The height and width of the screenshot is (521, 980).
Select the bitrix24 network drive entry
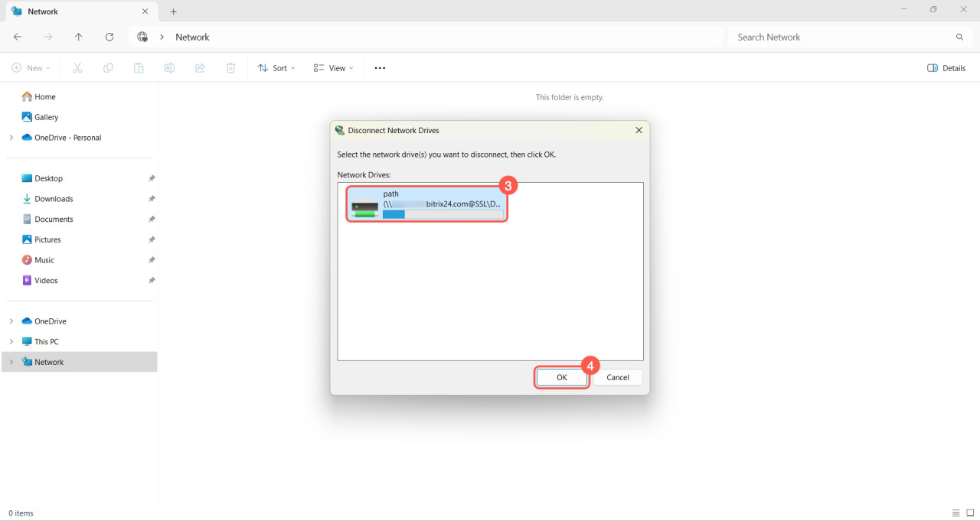426,205
